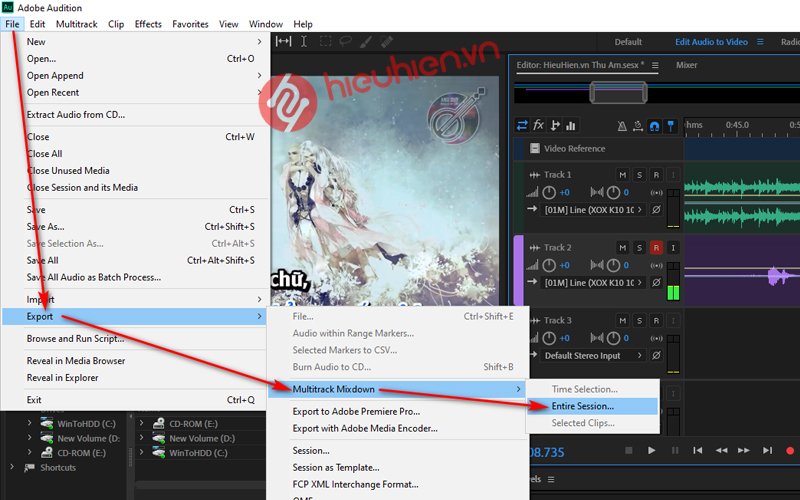Click the Fast Forward transport button
Viewport: 800px width, 500px height.
coord(743,451)
